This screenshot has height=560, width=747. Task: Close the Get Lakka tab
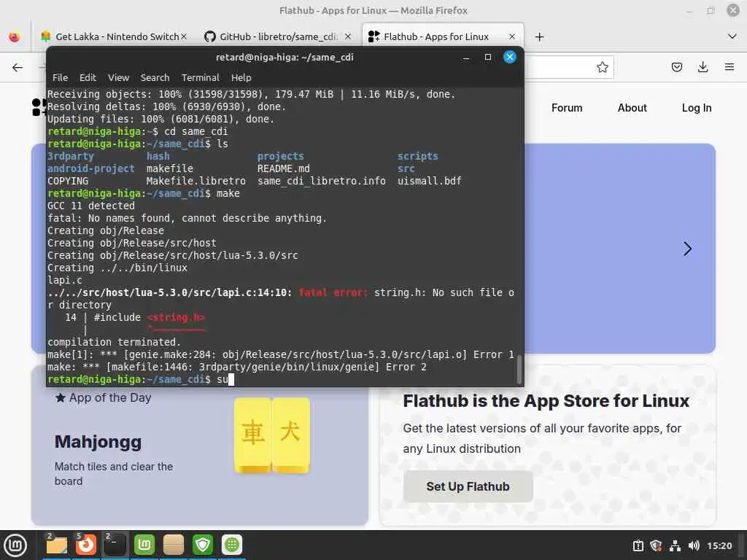pos(184,36)
